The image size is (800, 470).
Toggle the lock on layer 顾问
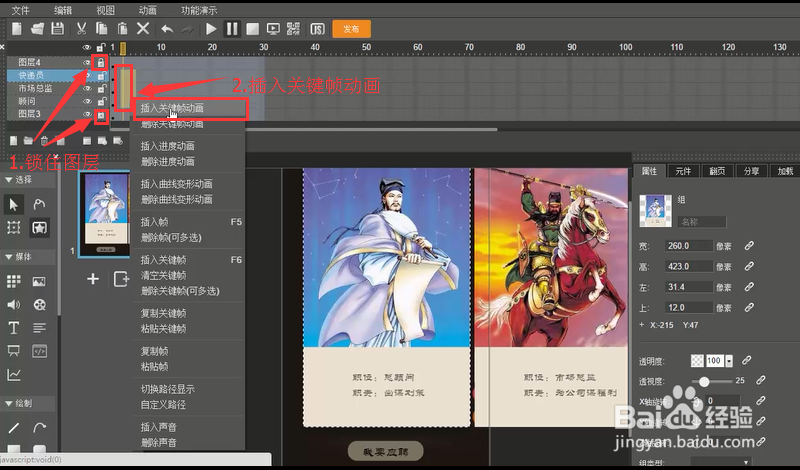101,101
